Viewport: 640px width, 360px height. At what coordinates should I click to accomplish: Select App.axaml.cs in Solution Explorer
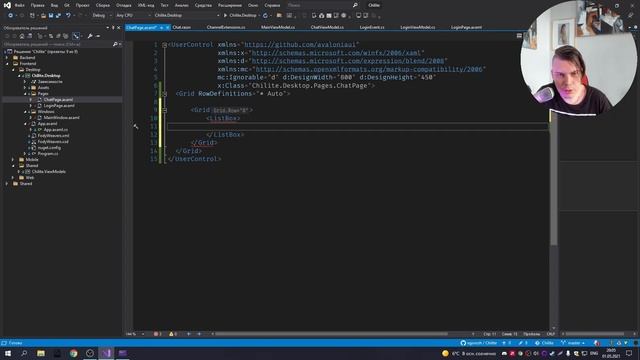[x=56, y=130]
